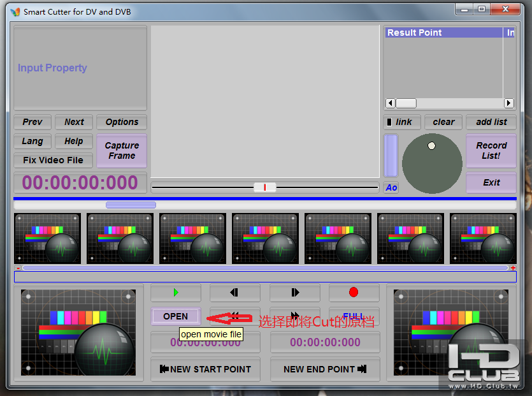532x396 pixels.
Task: Click the timeline scroll thumb
Action: click(131, 205)
